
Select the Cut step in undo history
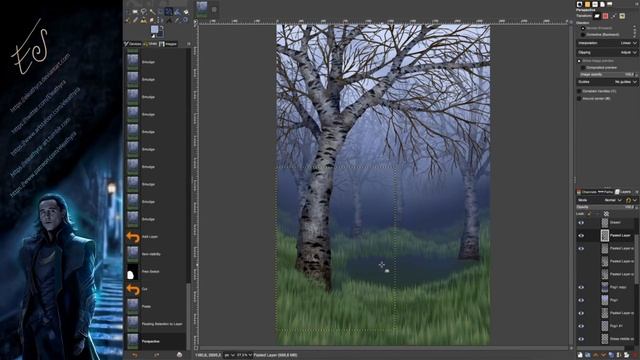[156, 289]
